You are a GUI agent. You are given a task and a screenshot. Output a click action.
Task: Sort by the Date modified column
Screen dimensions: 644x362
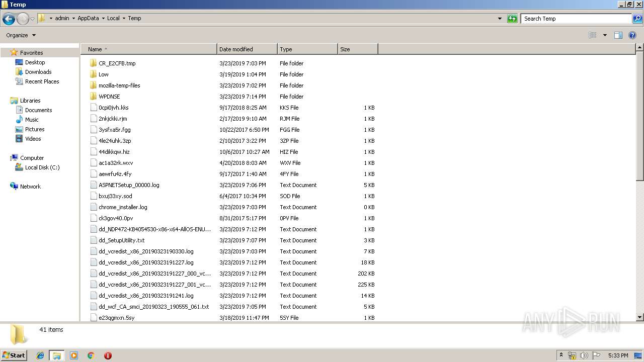tap(247, 49)
